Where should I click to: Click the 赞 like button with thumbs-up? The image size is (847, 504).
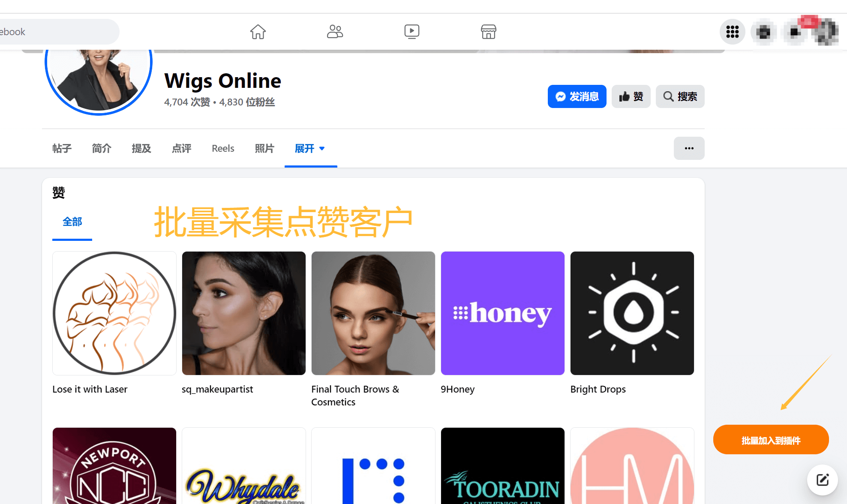click(631, 96)
